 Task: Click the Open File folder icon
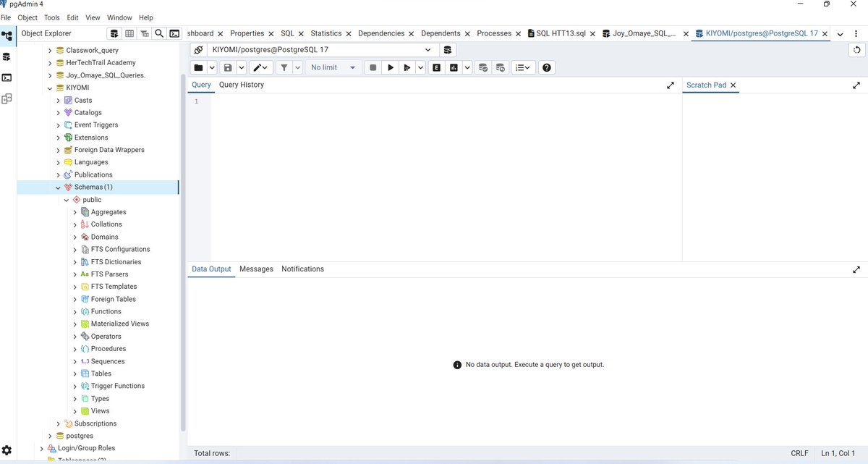pos(199,67)
